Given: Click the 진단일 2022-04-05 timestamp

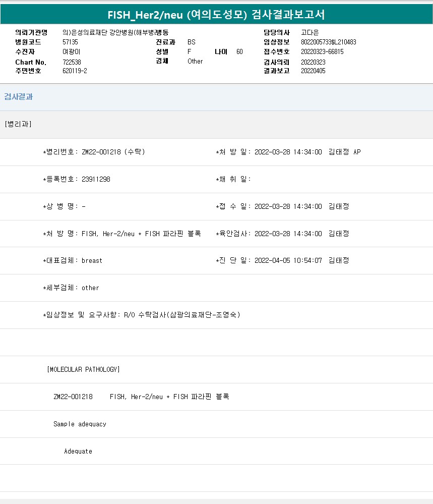Looking at the screenshot, I should pos(288,260).
